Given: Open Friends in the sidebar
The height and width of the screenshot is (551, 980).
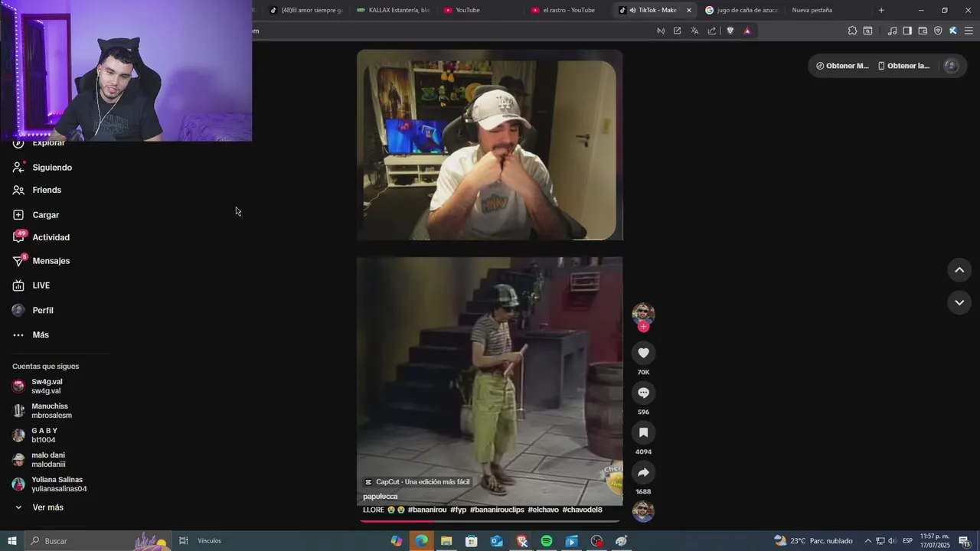Looking at the screenshot, I should click(47, 190).
